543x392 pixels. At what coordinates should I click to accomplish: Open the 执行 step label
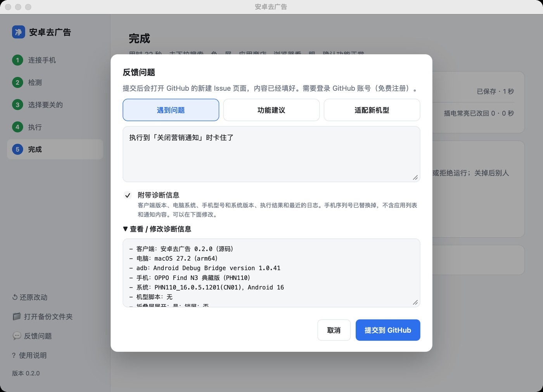pos(35,127)
